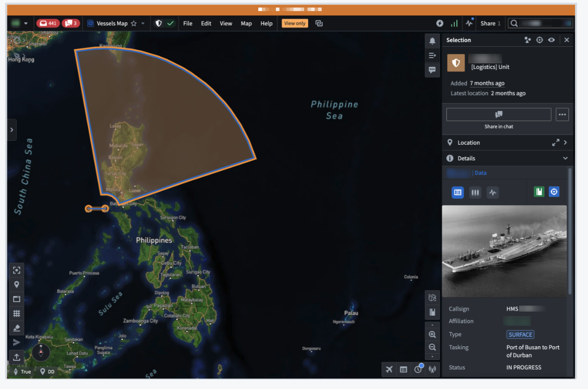Center on selection using the crosshair icon
588x389 pixels.
[x=539, y=40]
